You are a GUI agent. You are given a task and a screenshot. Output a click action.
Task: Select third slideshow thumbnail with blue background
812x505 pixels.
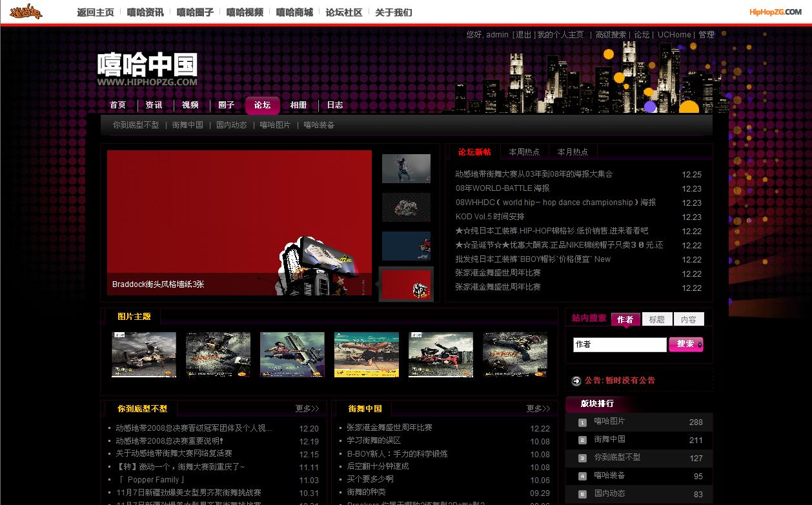coord(406,246)
